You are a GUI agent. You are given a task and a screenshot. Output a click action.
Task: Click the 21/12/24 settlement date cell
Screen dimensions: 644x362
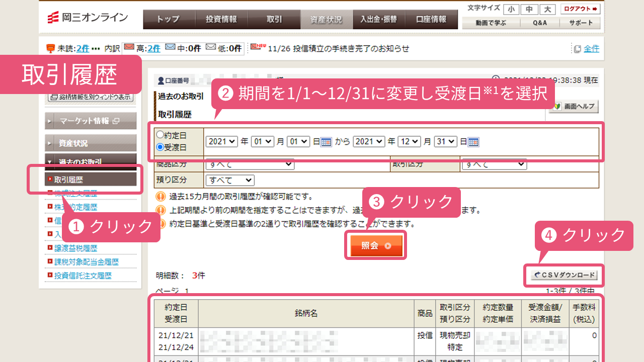point(176,347)
